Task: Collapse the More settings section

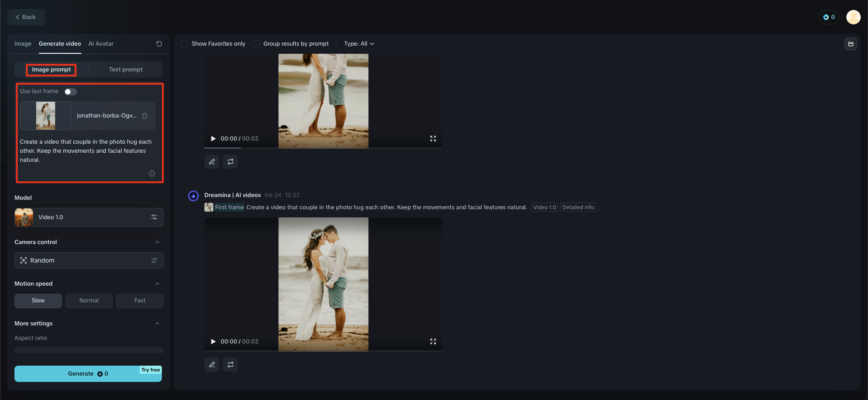Action: pos(157,324)
